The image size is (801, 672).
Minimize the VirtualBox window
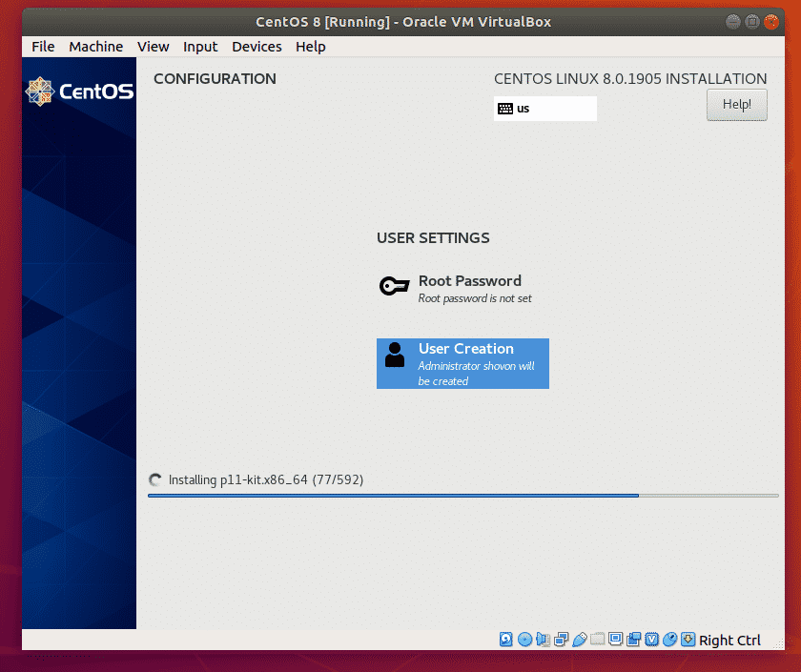733,21
